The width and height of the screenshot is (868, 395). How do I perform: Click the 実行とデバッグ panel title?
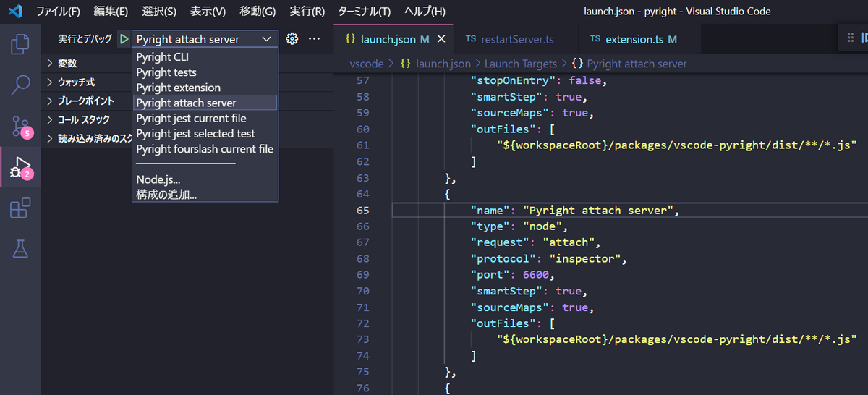pos(85,39)
